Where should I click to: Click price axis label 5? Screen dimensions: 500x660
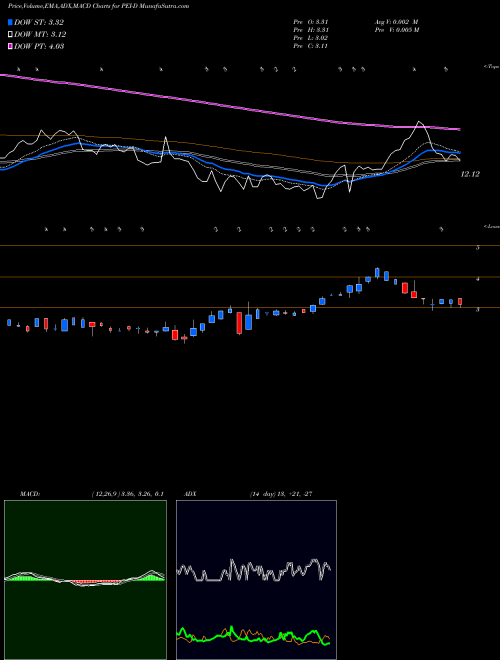click(478, 248)
